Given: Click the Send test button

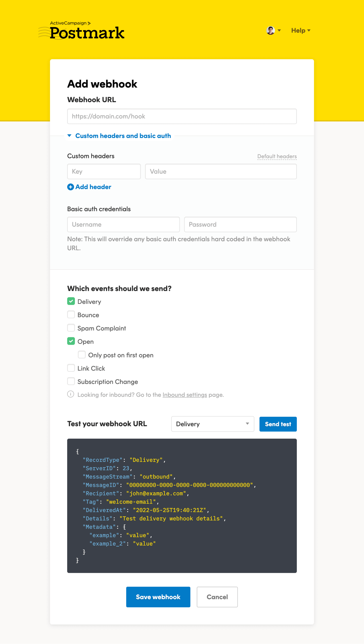Looking at the screenshot, I should pyautogui.click(x=278, y=424).
